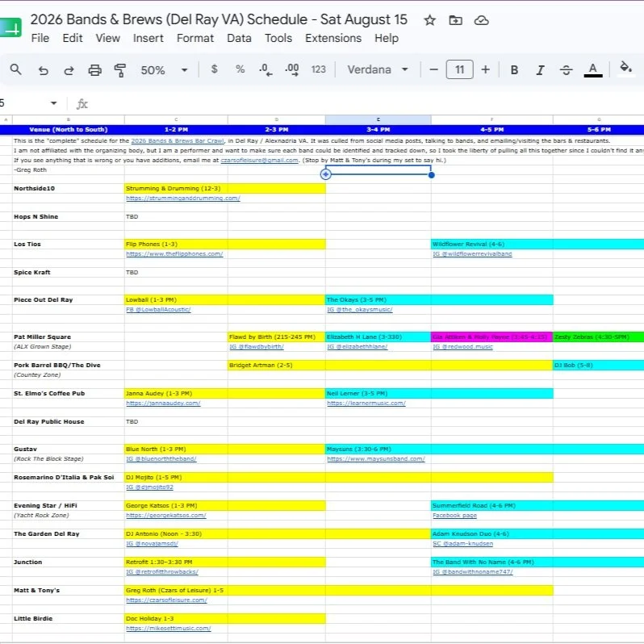Select the Zesty Zebras (4:30-5PM) cell
Viewport: 644px width, 644px height.
[599, 337]
